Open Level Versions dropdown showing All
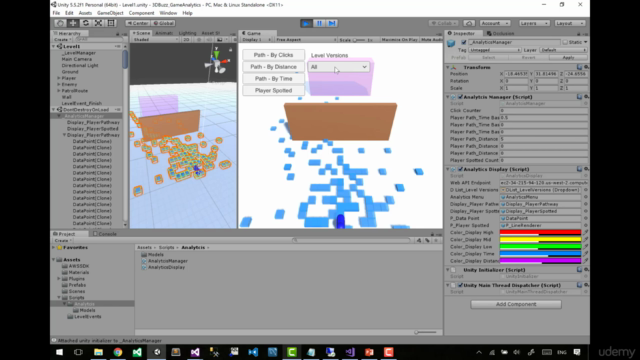 point(339,67)
